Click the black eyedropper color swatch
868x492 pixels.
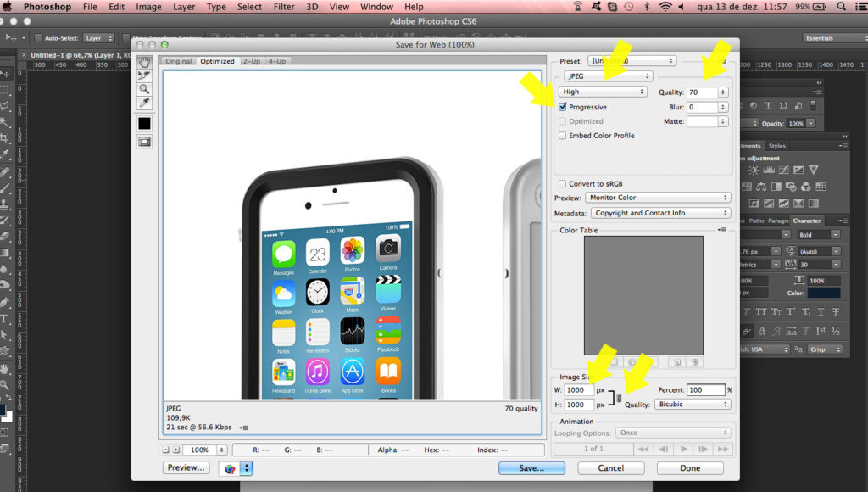click(x=144, y=124)
